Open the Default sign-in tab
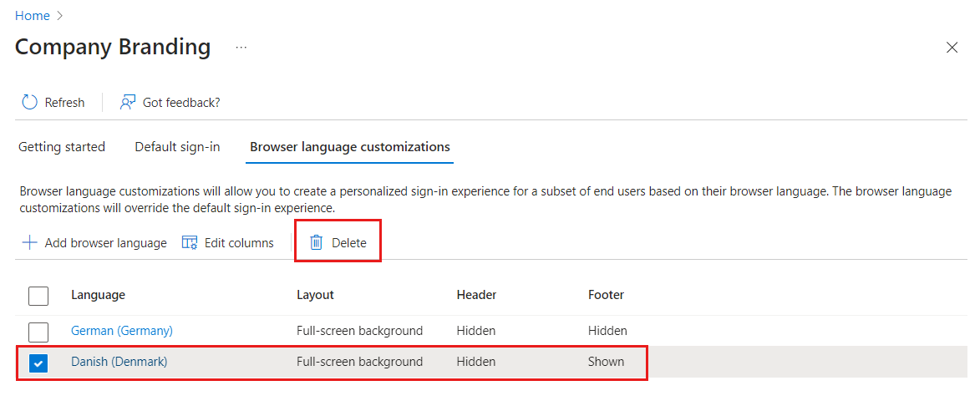The image size is (980, 406). click(177, 147)
